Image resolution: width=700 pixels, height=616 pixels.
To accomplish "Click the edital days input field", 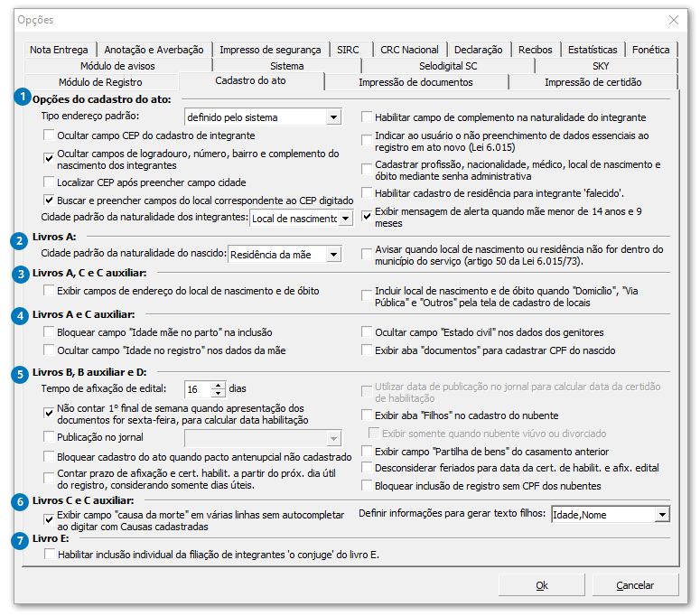I will click(197, 389).
